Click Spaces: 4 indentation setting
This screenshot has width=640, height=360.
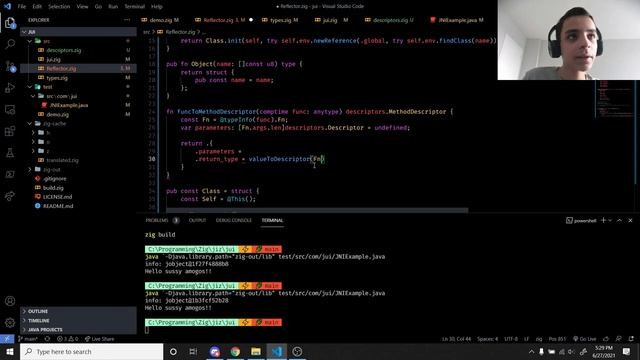coord(487,339)
